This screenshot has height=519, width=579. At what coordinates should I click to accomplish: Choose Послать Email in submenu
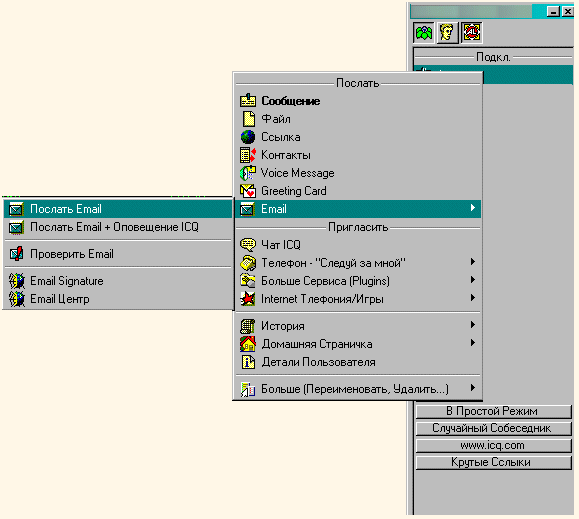point(118,209)
